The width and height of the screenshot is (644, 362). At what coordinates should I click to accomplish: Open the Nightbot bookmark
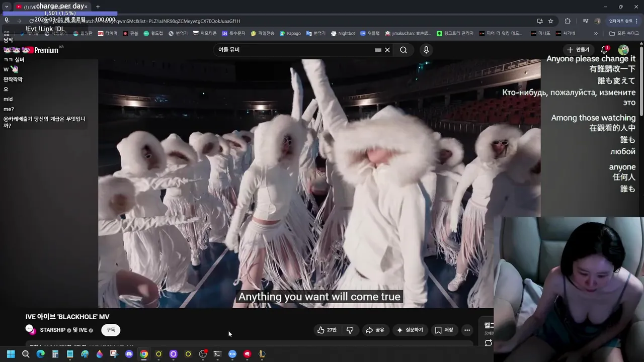[x=343, y=33]
